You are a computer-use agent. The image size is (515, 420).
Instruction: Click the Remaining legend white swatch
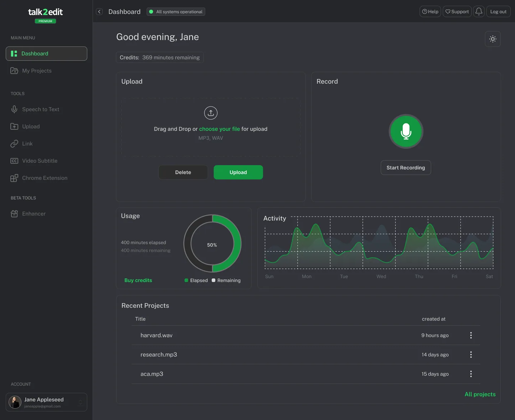[x=214, y=280]
